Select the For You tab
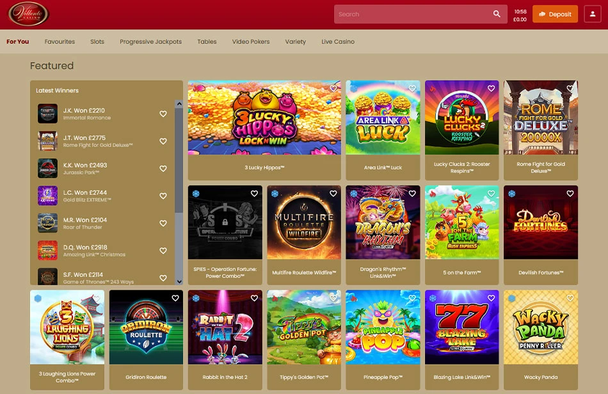 tap(17, 41)
